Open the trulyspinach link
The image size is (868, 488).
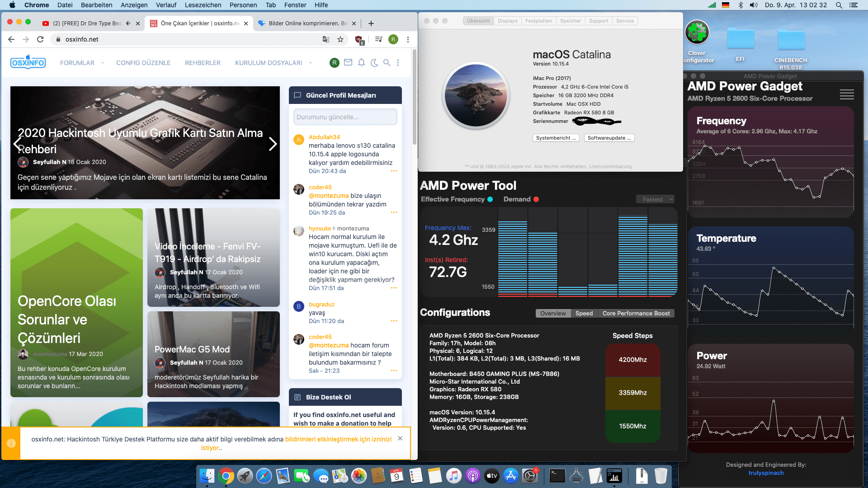pyautogui.click(x=766, y=473)
